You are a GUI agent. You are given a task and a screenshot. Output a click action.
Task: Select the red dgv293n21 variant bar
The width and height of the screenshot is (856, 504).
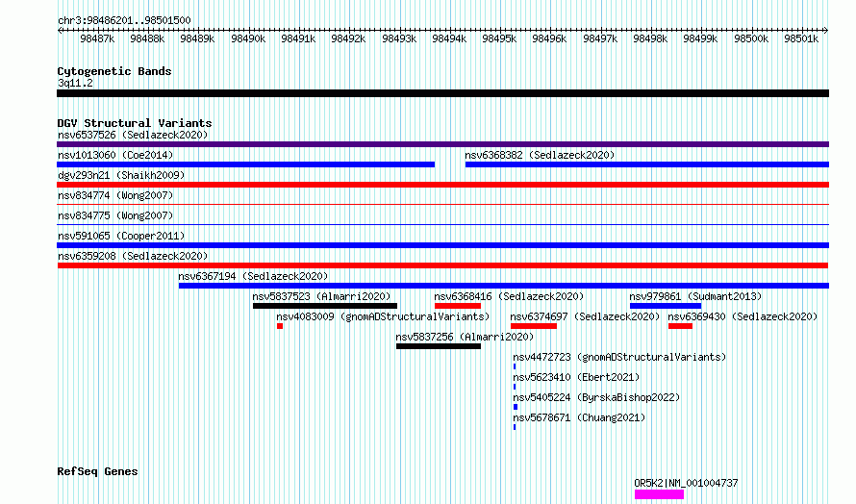[x=442, y=185]
